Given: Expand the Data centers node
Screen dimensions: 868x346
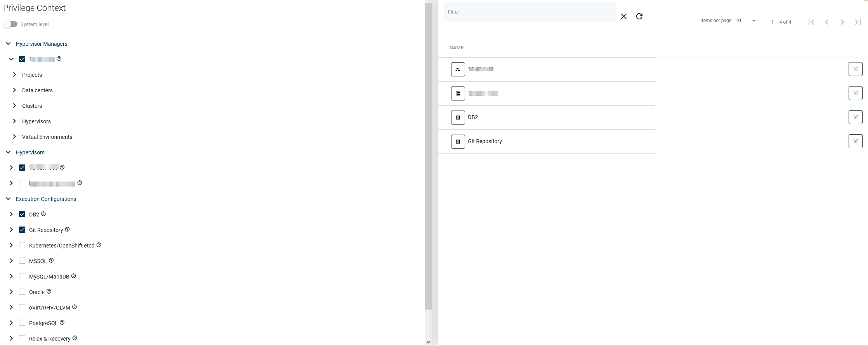Looking at the screenshot, I should pos(14,90).
